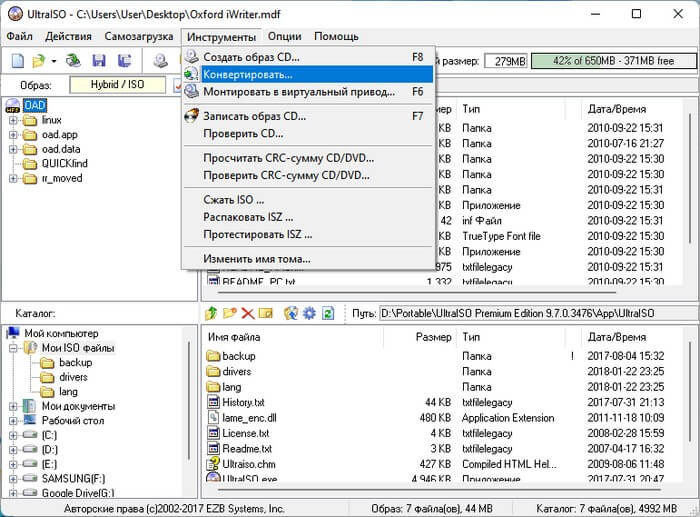Click the red X delete icon
Viewport: 700px width, 517px height.
[248, 313]
